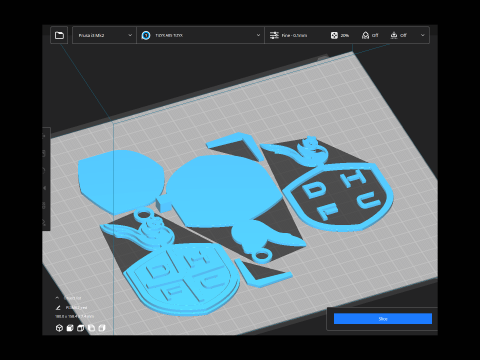
Task: Click the support structure icon
Action: [x=365, y=35]
